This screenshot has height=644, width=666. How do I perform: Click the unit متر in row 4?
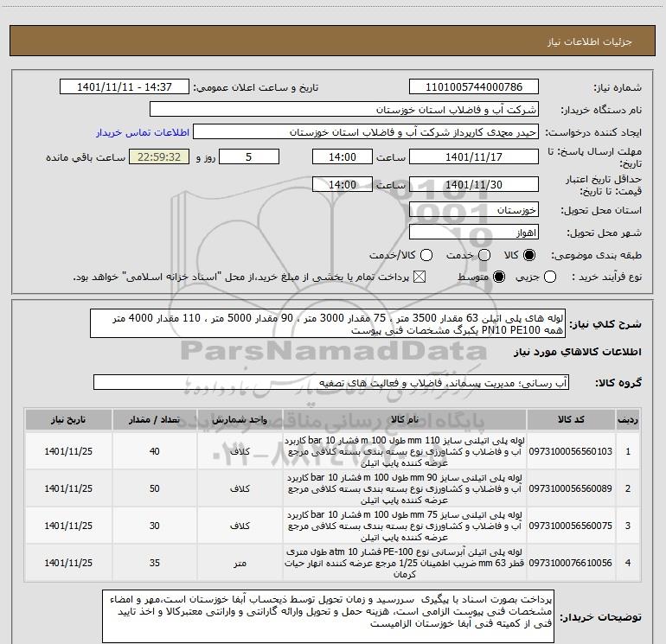(x=240, y=564)
